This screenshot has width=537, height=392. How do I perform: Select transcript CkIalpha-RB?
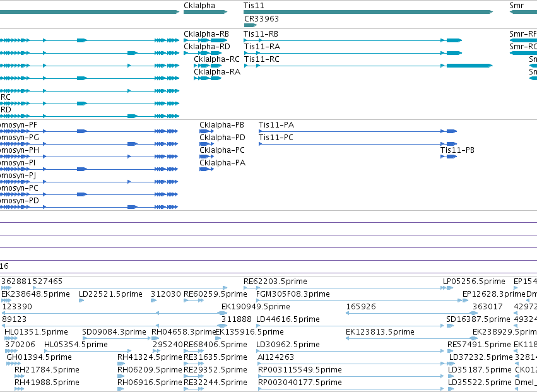point(205,40)
